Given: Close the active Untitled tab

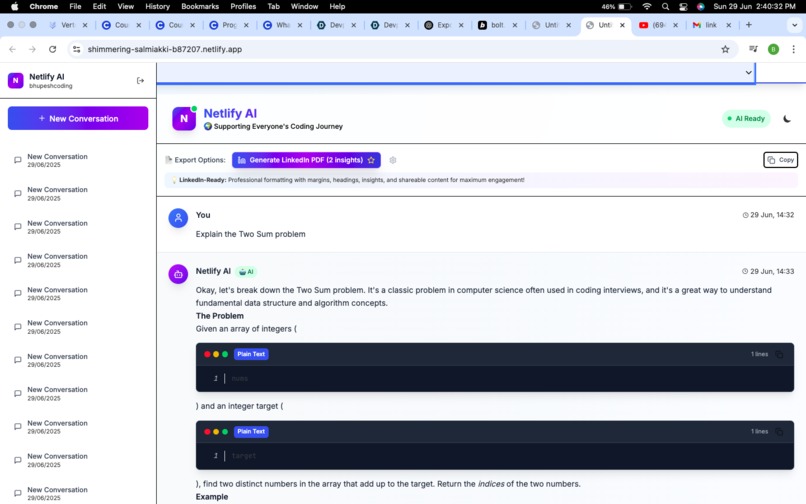Looking at the screenshot, I should 622,25.
